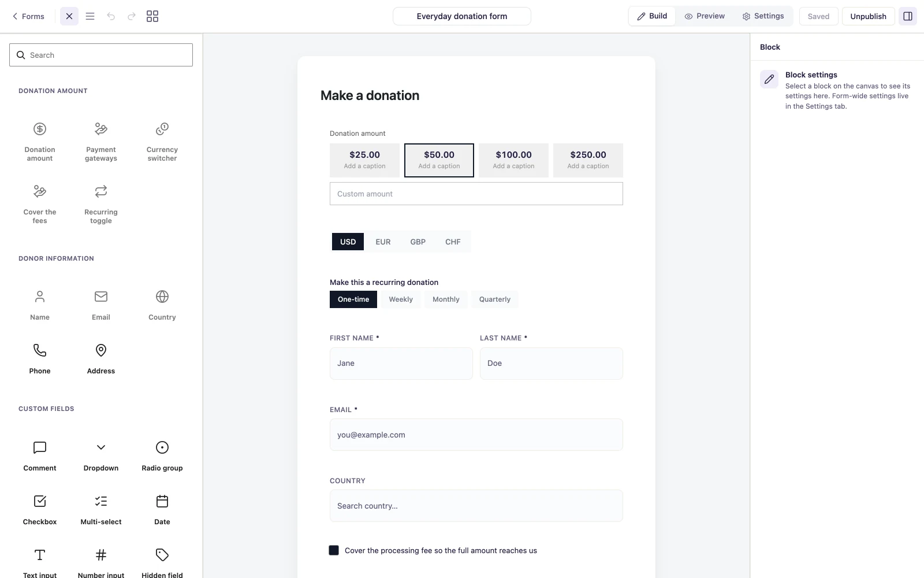Click the Make a donation heading
Screen dimensions: 924x578
coord(370,95)
